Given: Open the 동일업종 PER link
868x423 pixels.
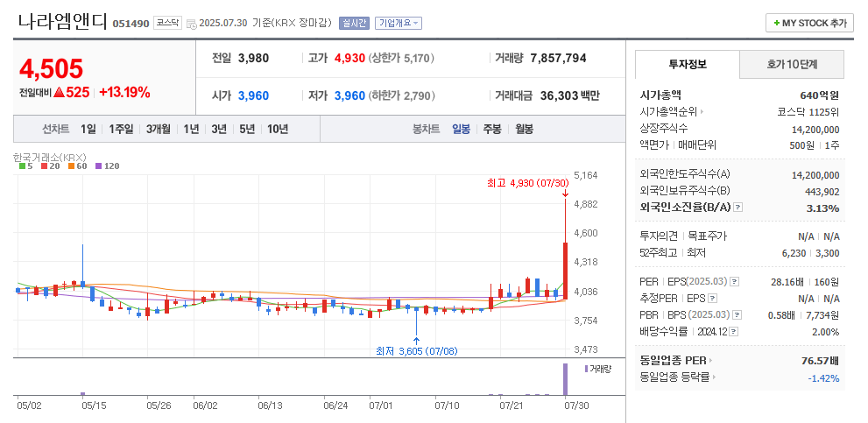Looking at the screenshot, I should coord(674,361).
